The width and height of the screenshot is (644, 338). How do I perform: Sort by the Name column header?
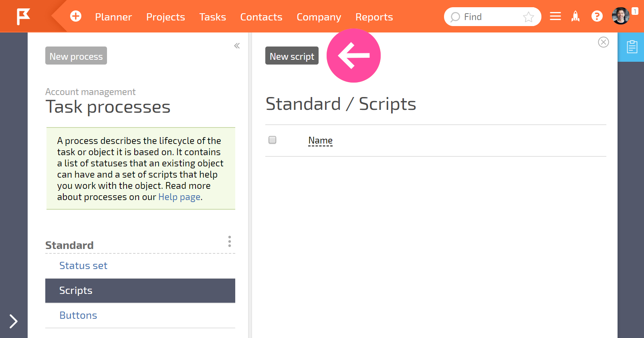320,140
